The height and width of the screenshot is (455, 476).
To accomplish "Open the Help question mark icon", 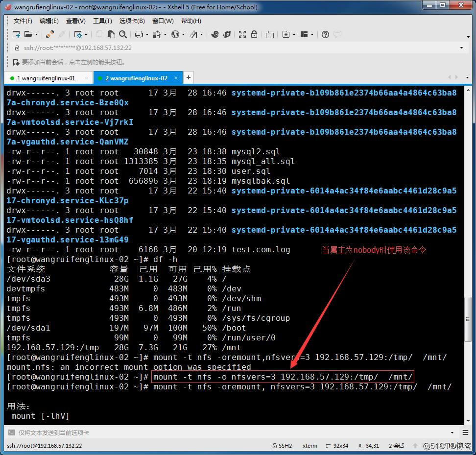I will tap(325, 34).
